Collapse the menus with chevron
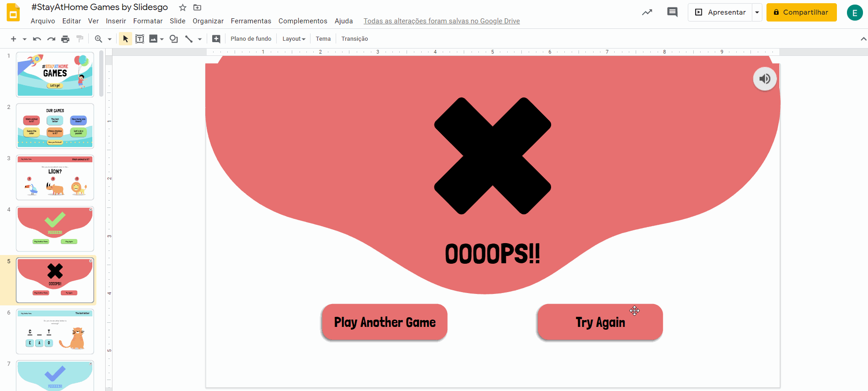The width and height of the screenshot is (868, 391). click(x=863, y=39)
